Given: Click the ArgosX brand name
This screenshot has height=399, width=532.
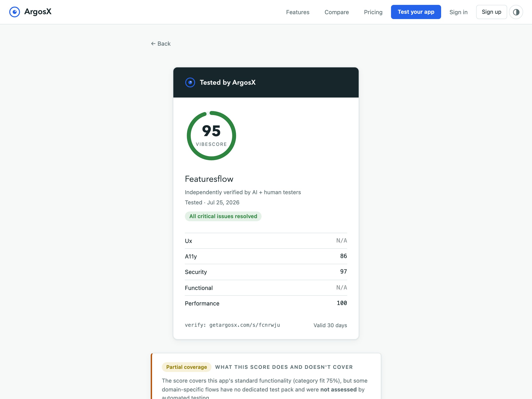Looking at the screenshot, I should click(38, 12).
